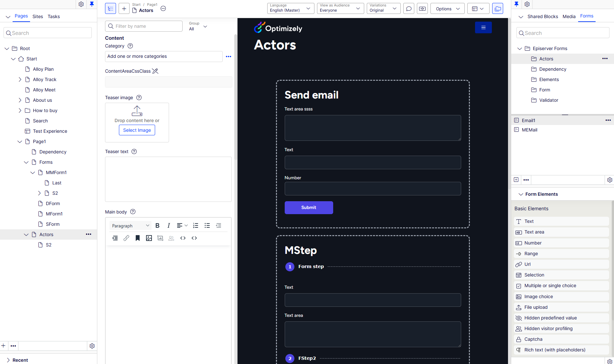Click the Search field in Pages pane
Screen dimensions: 614x364
click(48, 33)
